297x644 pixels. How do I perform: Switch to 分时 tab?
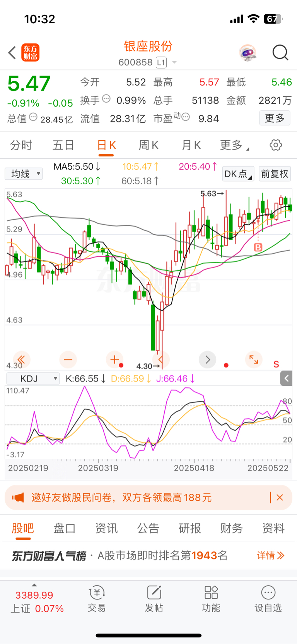pyautogui.click(x=21, y=145)
